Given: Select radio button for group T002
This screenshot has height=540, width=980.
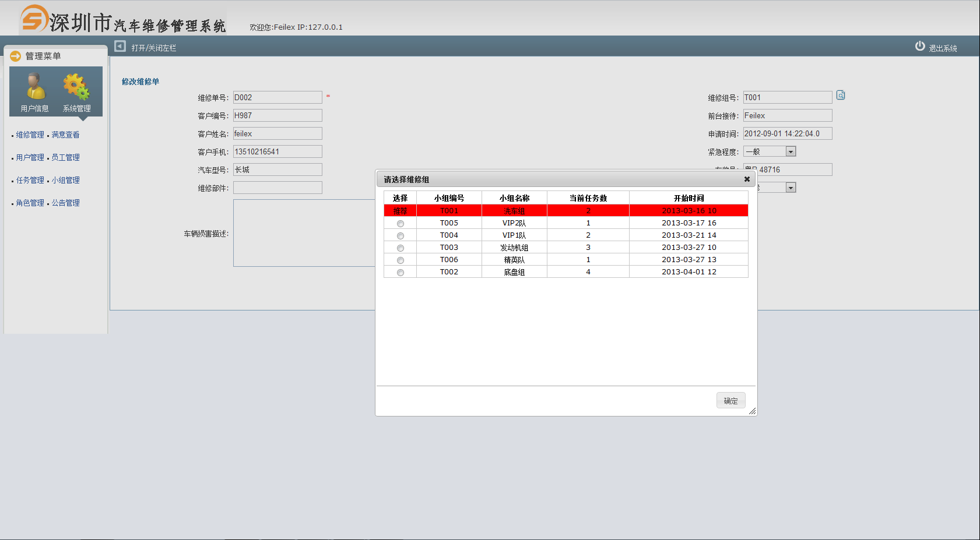Looking at the screenshot, I should [401, 273].
